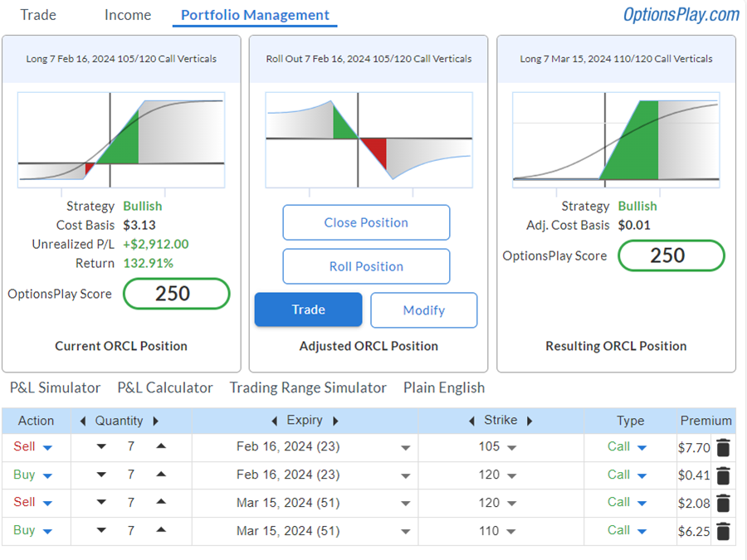Open strike dropdown on Buy 120 Feb 16 row
Image resolution: width=747 pixels, height=560 pixels.
[x=511, y=475]
